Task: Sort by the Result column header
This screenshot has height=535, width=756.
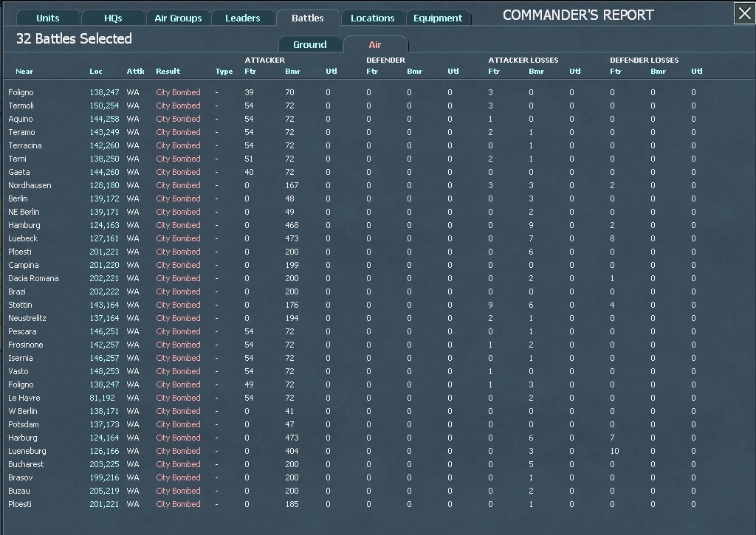Action: click(x=168, y=72)
